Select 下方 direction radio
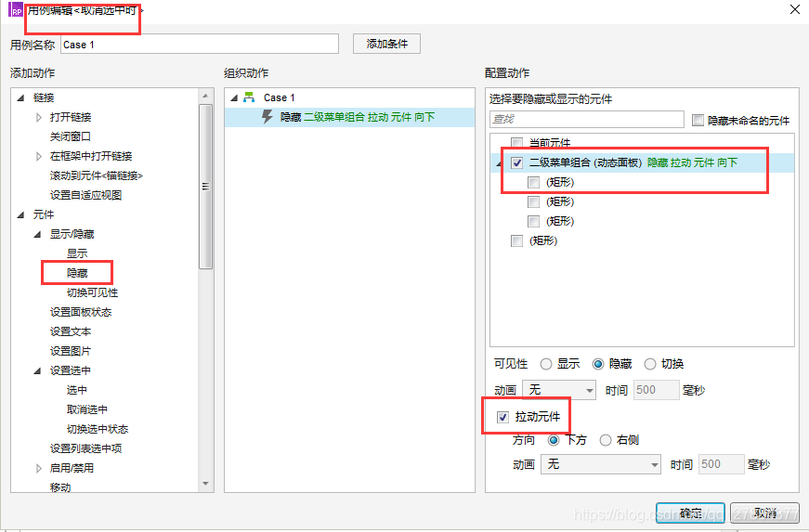The width and height of the screenshot is (809, 532). point(553,440)
